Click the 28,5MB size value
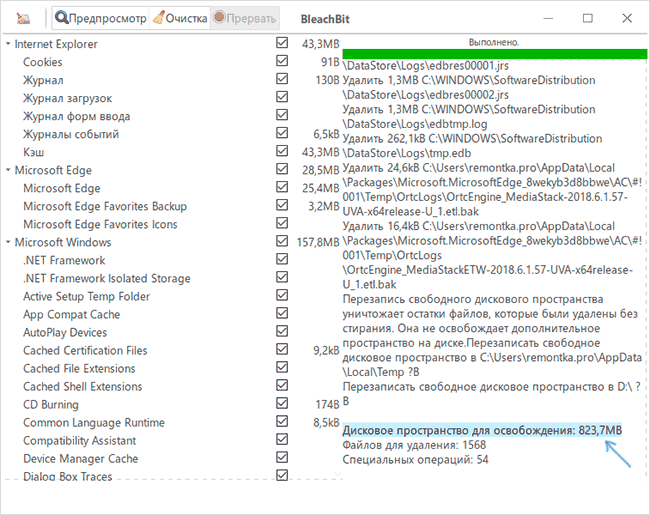This screenshot has height=515, width=650. (321, 170)
